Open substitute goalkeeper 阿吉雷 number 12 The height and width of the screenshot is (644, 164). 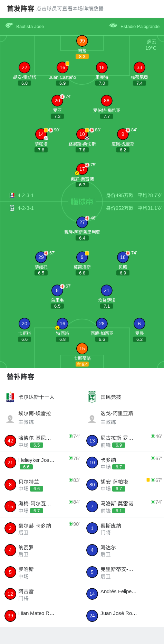41,594
